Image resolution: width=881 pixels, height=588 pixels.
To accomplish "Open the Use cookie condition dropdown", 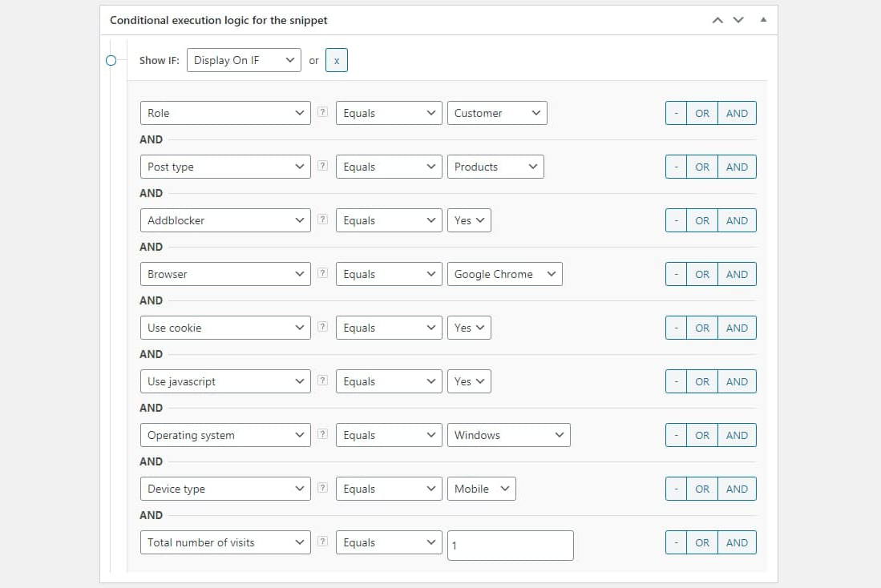I will pyautogui.click(x=225, y=328).
